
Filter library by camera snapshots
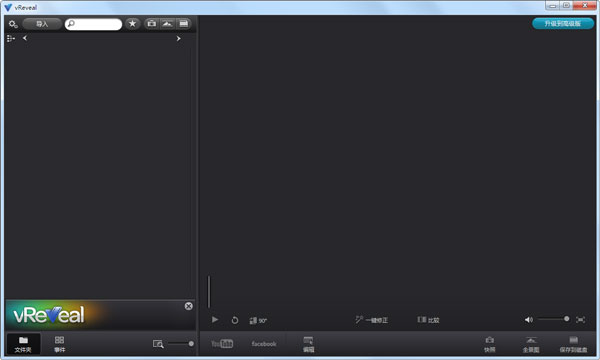(x=152, y=24)
